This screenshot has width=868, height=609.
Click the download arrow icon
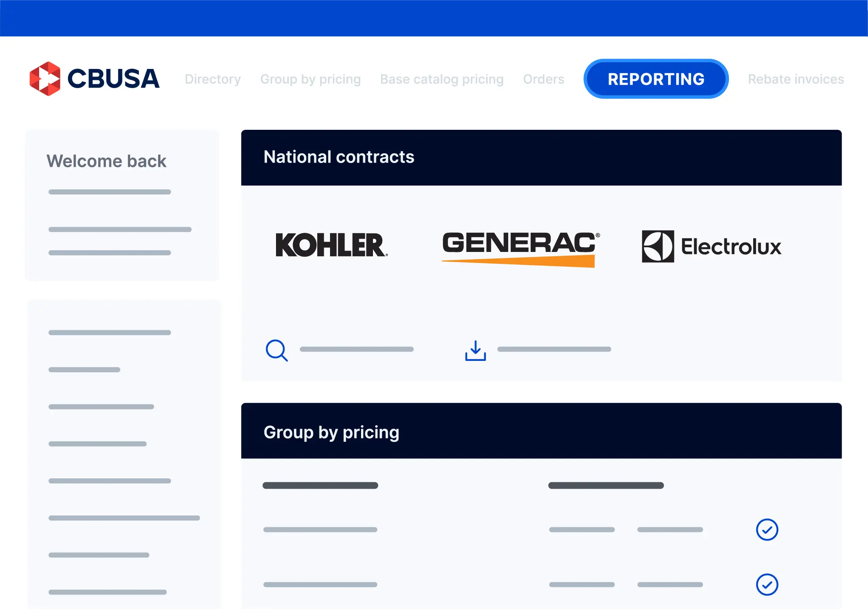[475, 350]
